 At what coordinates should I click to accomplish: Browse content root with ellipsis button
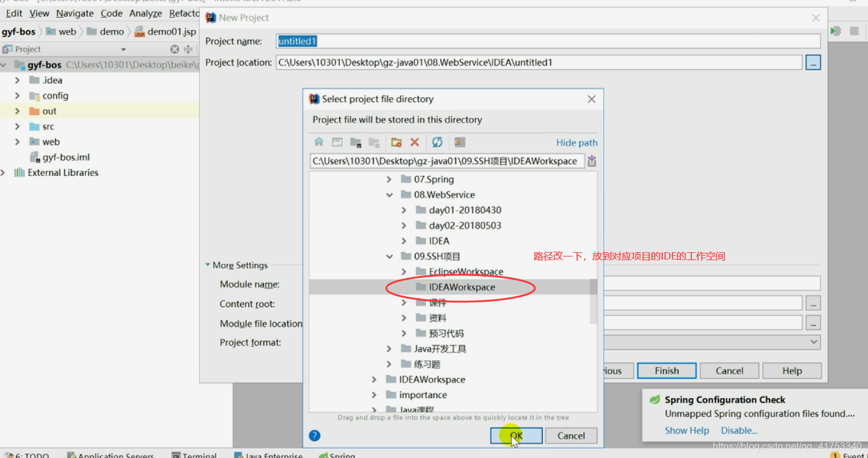point(813,304)
